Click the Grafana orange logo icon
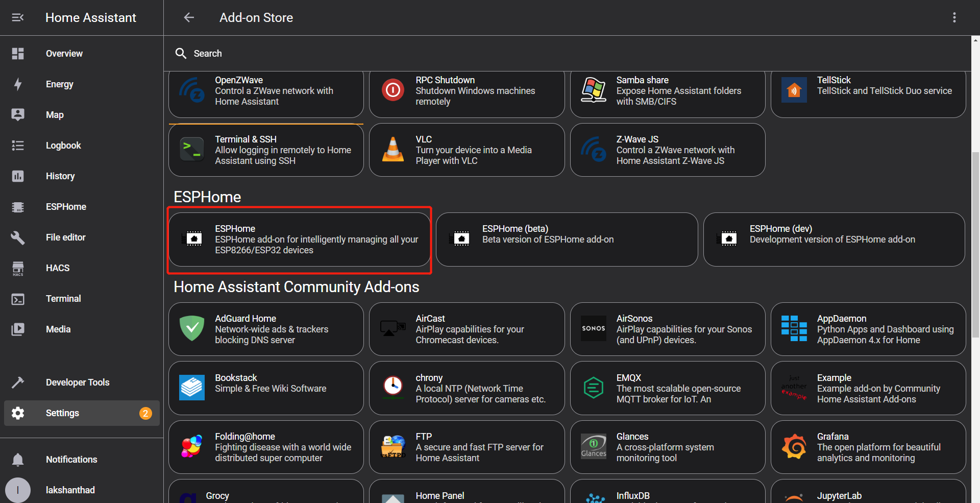Image resolution: width=980 pixels, height=503 pixels. 794,447
